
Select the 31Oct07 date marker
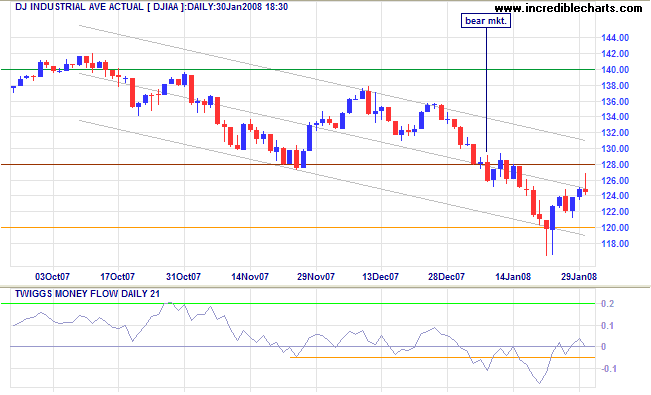point(184,277)
